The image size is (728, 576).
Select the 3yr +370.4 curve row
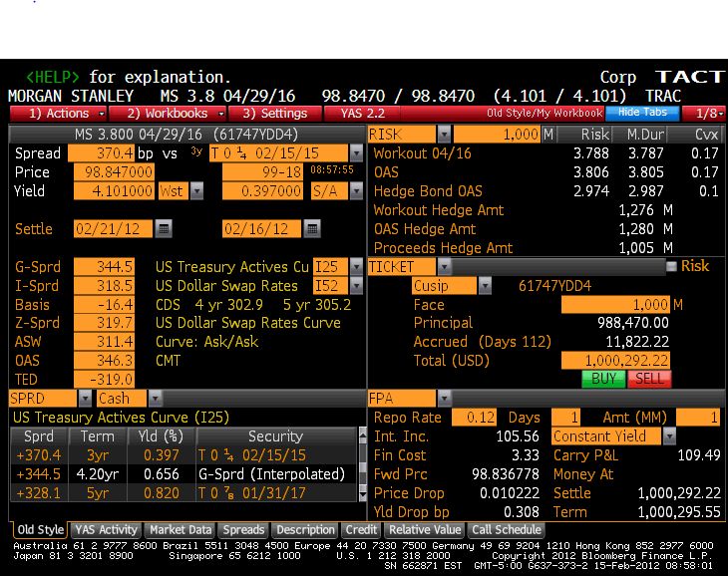coord(183,455)
